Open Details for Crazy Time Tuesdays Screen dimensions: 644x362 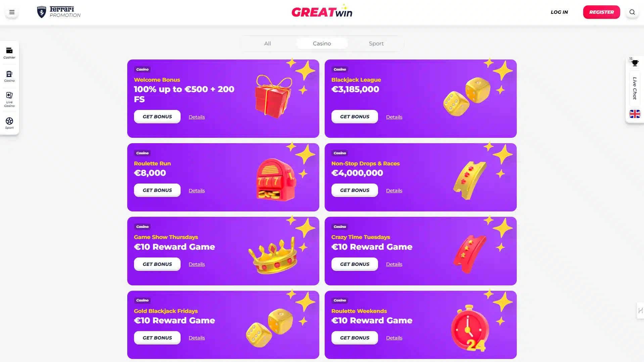(x=394, y=264)
